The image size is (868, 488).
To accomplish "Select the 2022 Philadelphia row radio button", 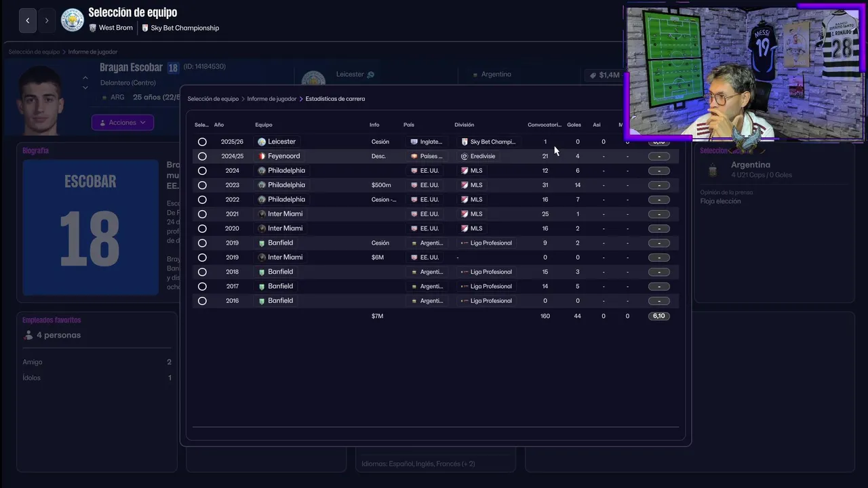I will 202,199.
